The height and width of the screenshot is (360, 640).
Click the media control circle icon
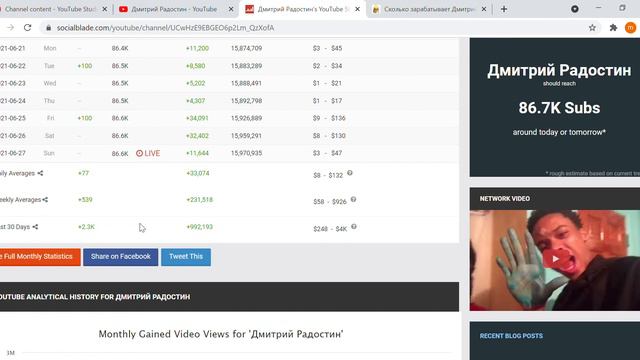pyautogui.click(x=575, y=9)
